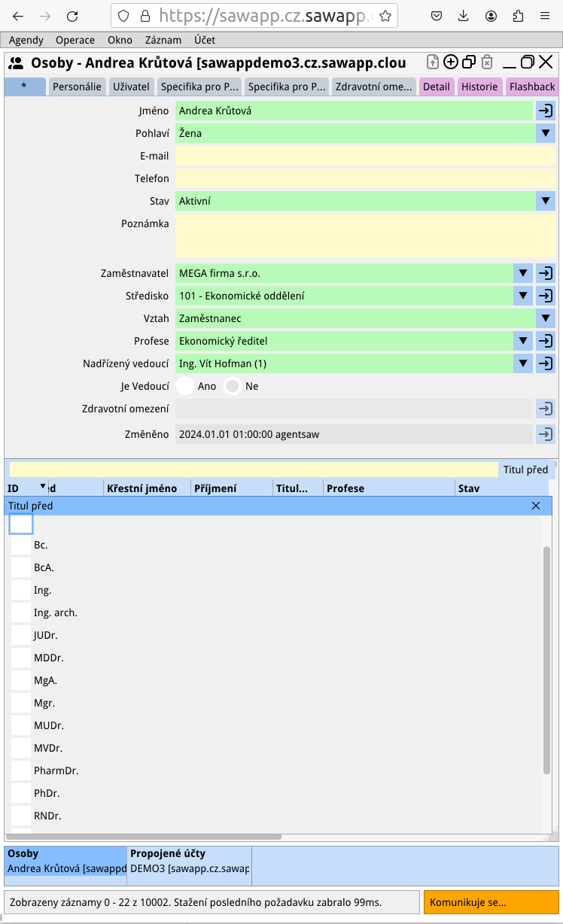The image size is (563, 924).
Task: Click the title list vertical scrollbar
Action: point(546,659)
